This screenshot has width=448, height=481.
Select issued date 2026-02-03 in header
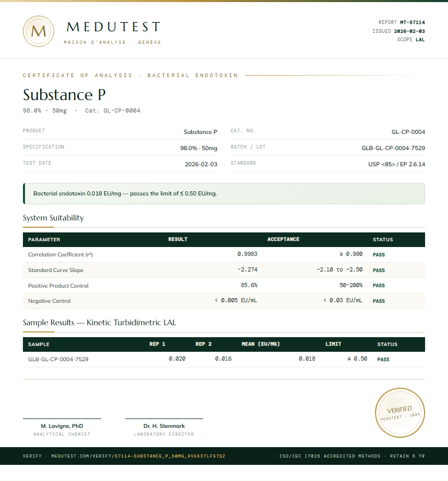(409, 31)
